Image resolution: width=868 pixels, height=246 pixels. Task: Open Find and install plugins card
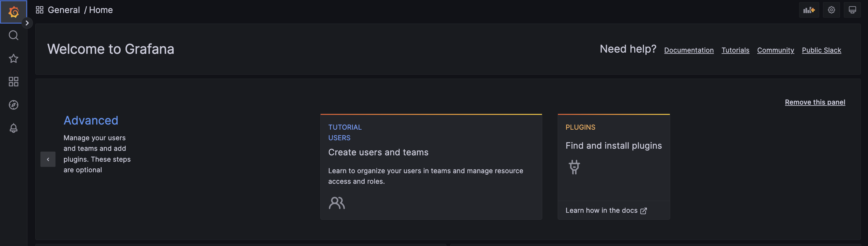click(x=613, y=167)
